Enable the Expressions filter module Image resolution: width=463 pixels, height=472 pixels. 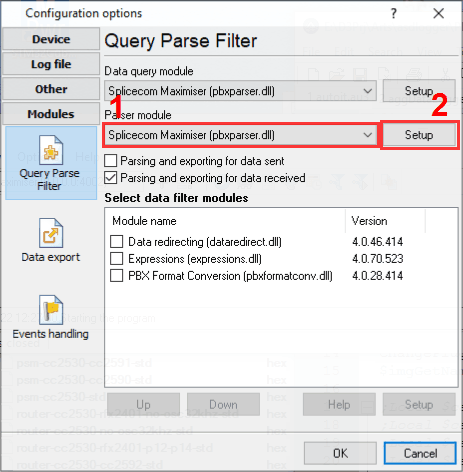117,259
